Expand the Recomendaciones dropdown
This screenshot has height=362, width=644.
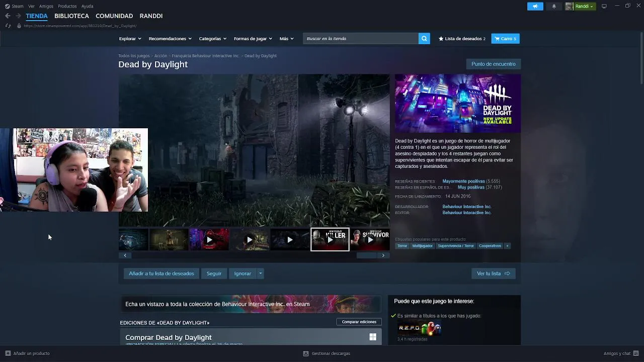[170, 39]
